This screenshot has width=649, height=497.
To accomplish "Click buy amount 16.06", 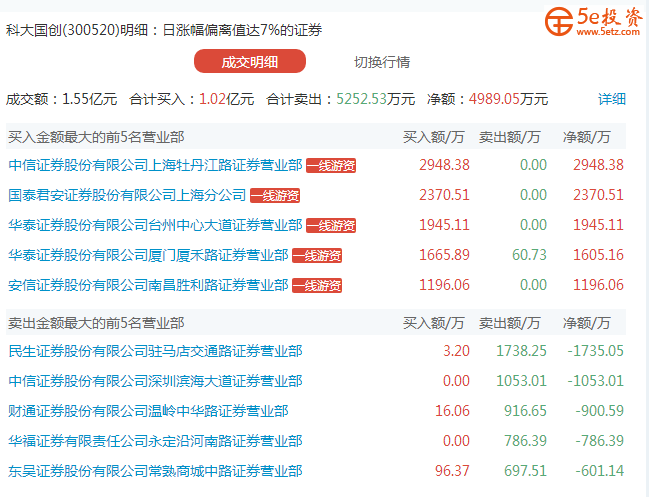I will click(x=452, y=411).
